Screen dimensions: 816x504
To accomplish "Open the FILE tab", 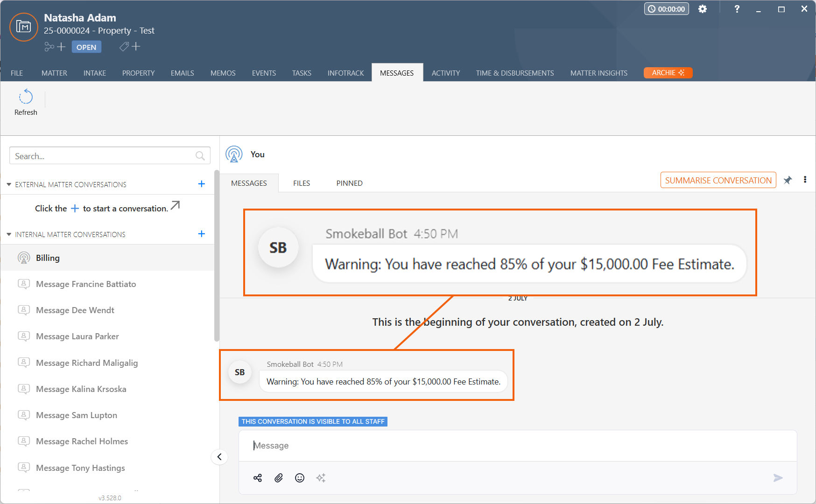I will pos(17,73).
